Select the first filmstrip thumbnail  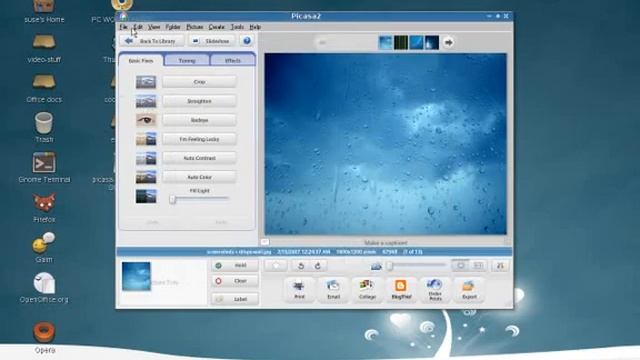[x=385, y=42]
